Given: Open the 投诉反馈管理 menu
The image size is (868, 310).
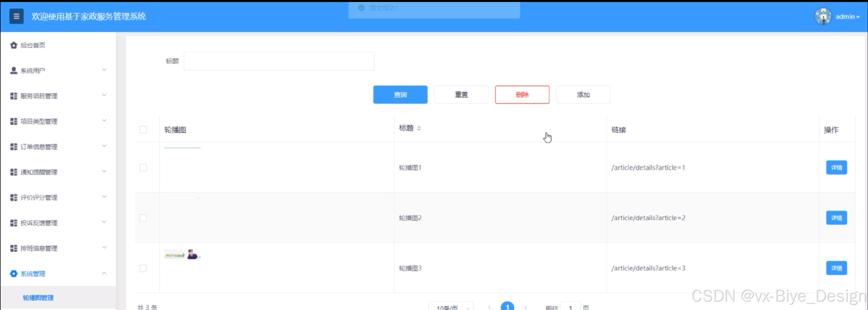Looking at the screenshot, I should click(x=39, y=223).
